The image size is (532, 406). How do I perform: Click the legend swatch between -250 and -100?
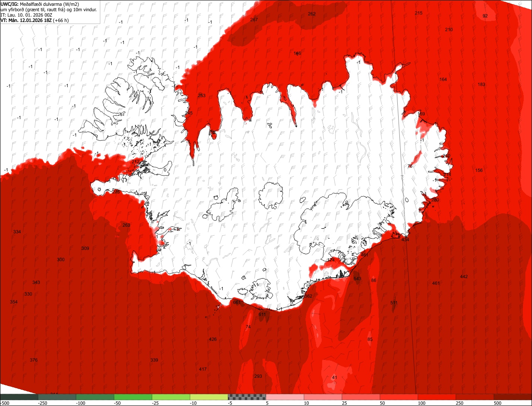(x=57, y=396)
